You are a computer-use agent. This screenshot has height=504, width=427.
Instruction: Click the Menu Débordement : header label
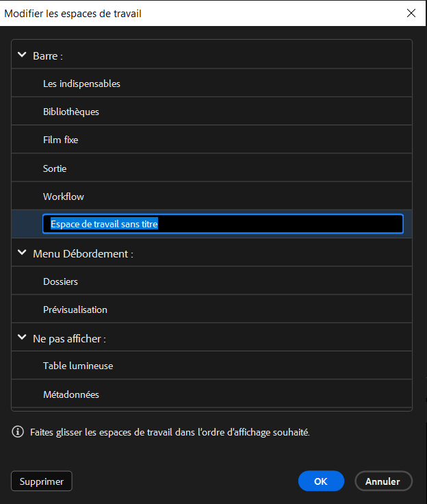coord(83,253)
